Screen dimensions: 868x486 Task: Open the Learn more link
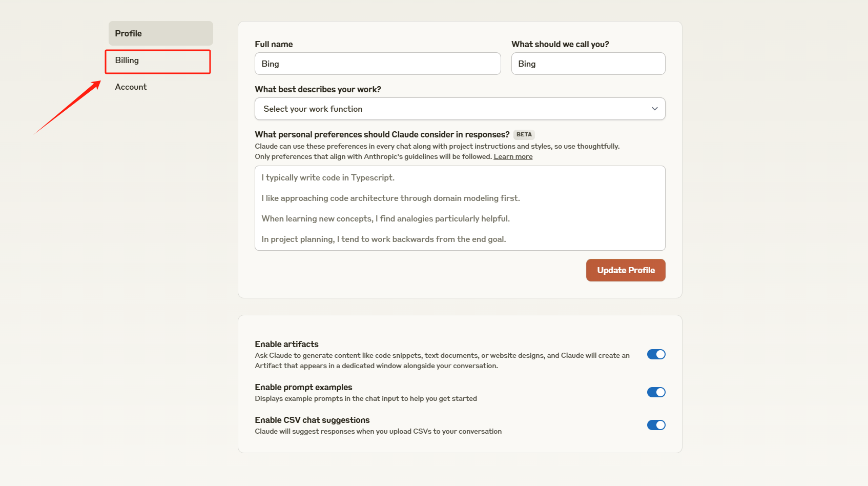[513, 157]
